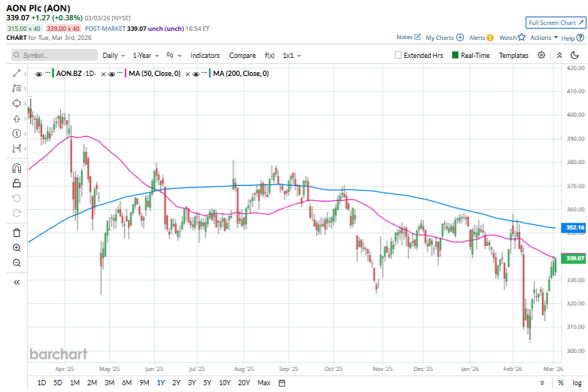The image size is (588, 392).
Task: Switch to dark mode moon icon
Action: pos(574,55)
